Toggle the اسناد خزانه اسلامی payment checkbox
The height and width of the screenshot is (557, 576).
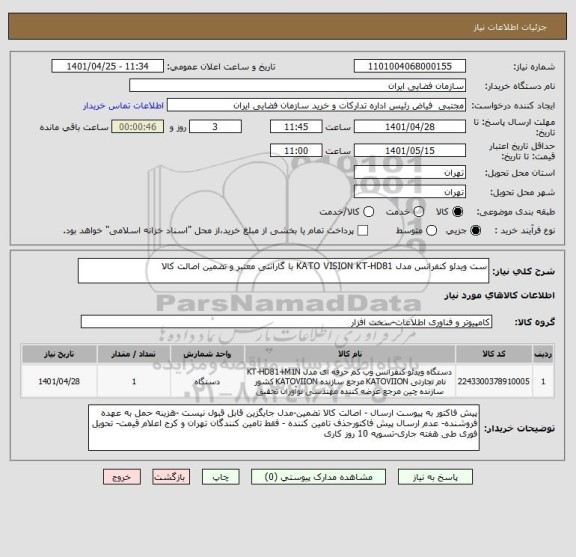click(363, 231)
